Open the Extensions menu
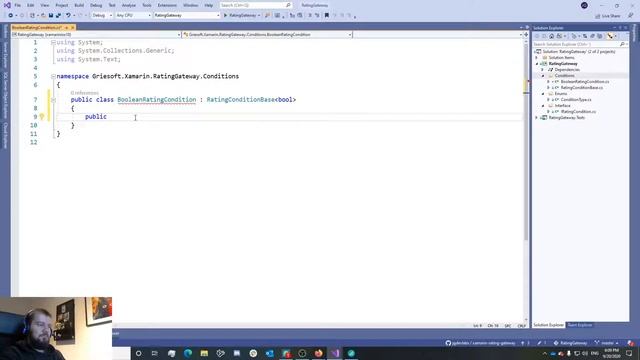 coord(167,5)
